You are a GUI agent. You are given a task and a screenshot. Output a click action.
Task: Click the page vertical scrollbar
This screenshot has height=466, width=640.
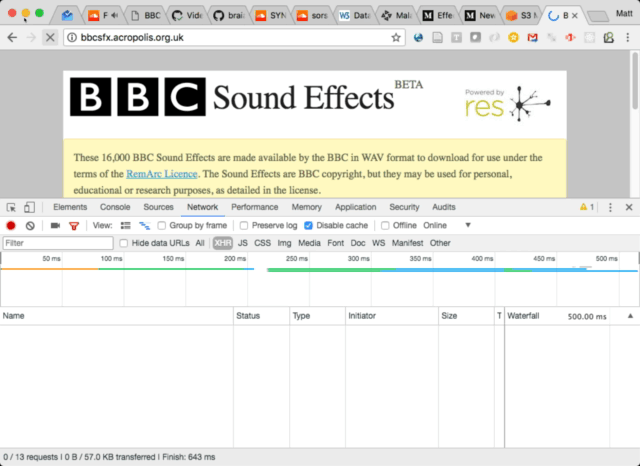pyautogui.click(x=635, y=81)
